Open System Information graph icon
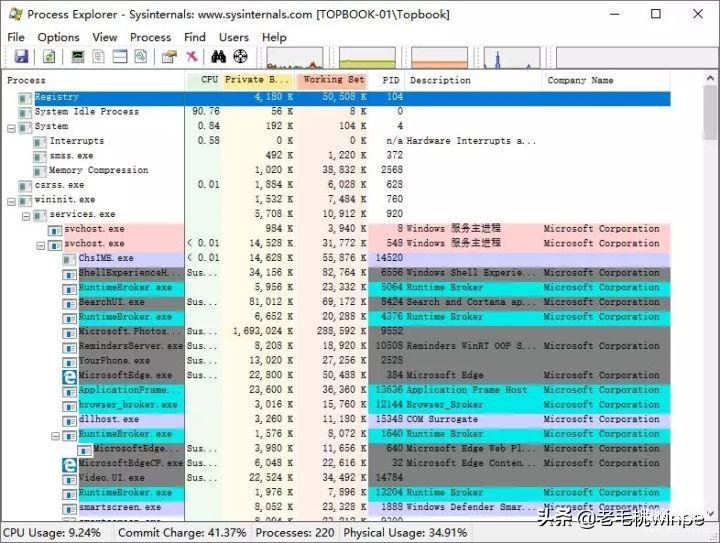The width and height of the screenshot is (720, 543). point(78,56)
